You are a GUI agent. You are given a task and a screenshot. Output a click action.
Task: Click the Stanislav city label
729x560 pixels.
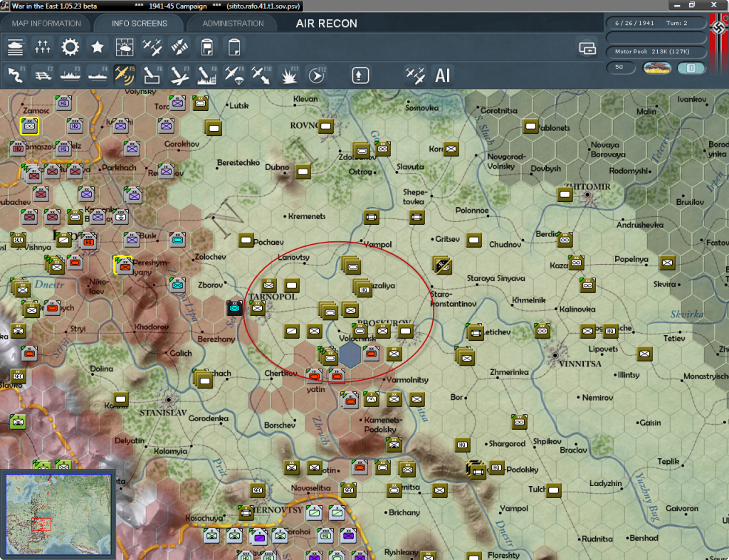[163, 412]
